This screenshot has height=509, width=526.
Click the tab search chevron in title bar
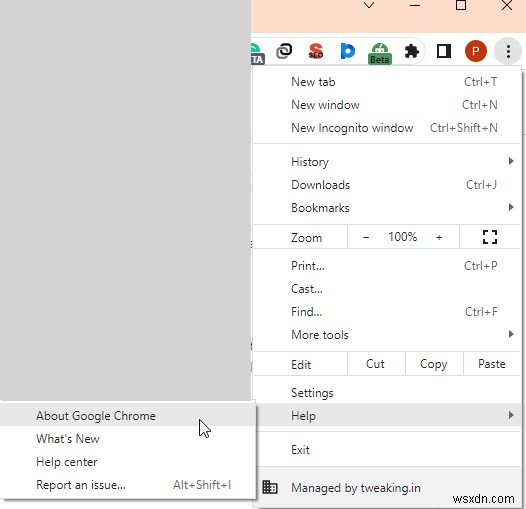point(369,5)
